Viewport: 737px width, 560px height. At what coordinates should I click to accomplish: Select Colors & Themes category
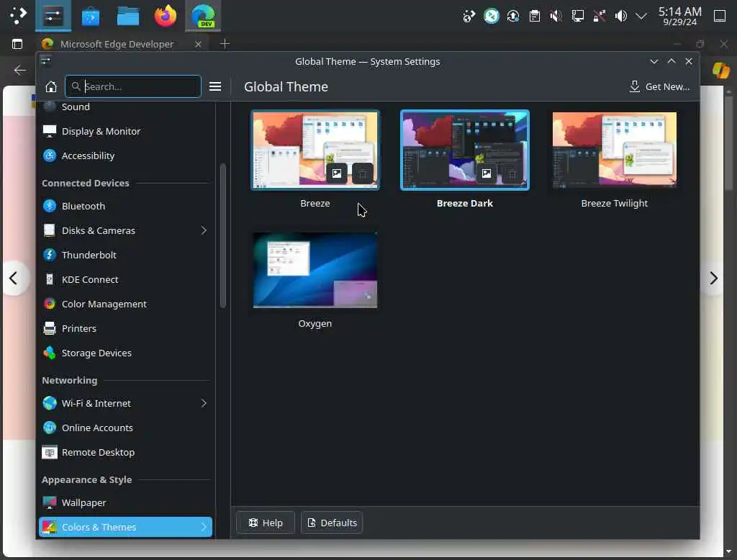click(125, 527)
